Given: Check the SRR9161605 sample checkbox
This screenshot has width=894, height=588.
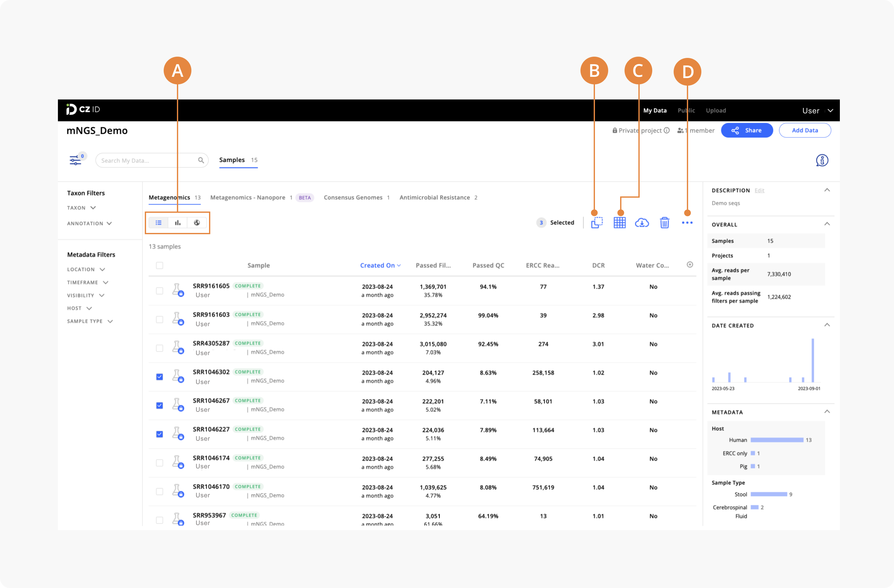Looking at the screenshot, I should click(x=160, y=291).
